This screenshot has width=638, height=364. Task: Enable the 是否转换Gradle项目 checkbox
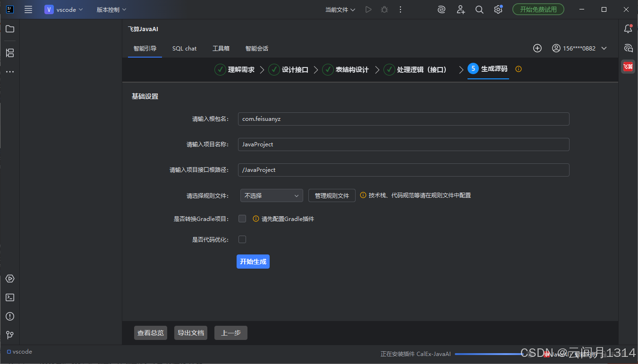tap(242, 219)
